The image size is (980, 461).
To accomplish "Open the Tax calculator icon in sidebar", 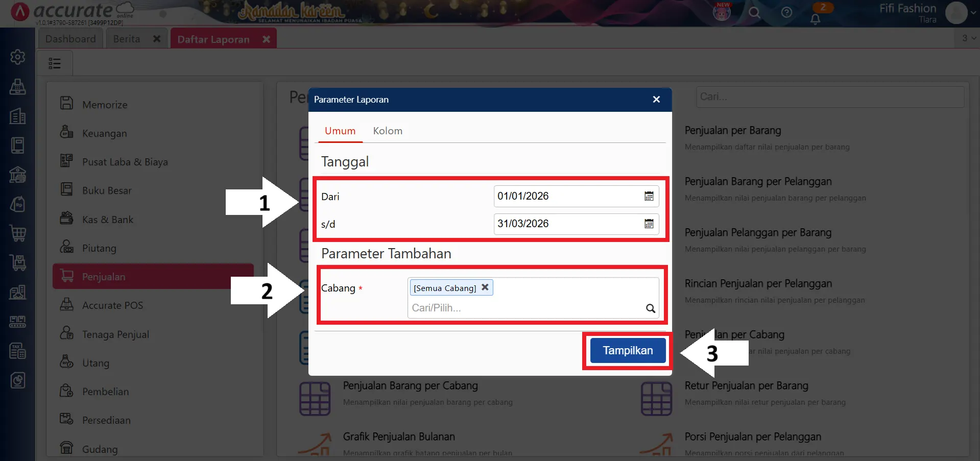I will pyautogui.click(x=18, y=351).
